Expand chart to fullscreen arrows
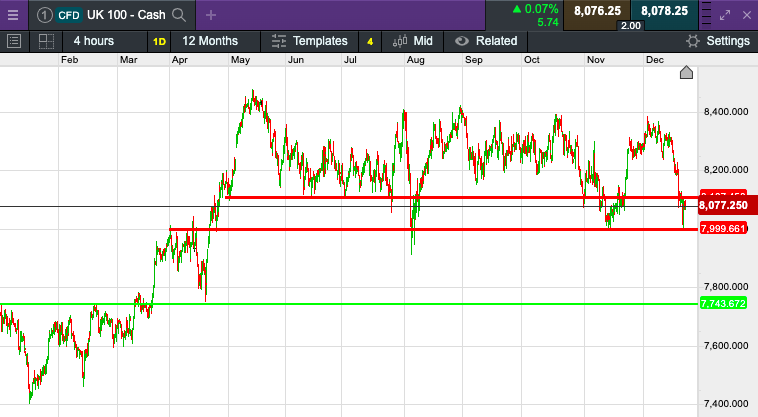758x417 pixels. tap(725, 15)
